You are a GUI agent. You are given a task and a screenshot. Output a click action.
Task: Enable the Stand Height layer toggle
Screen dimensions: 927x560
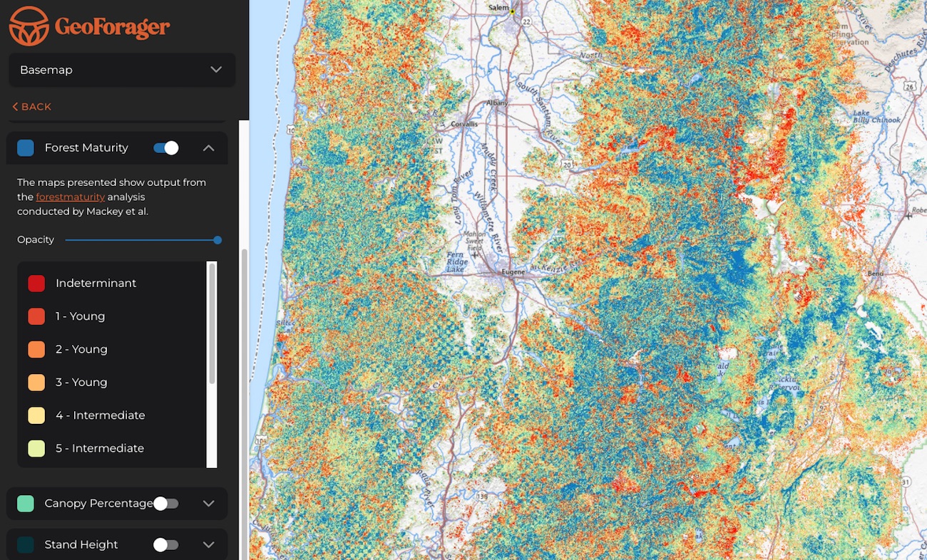[x=166, y=545]
